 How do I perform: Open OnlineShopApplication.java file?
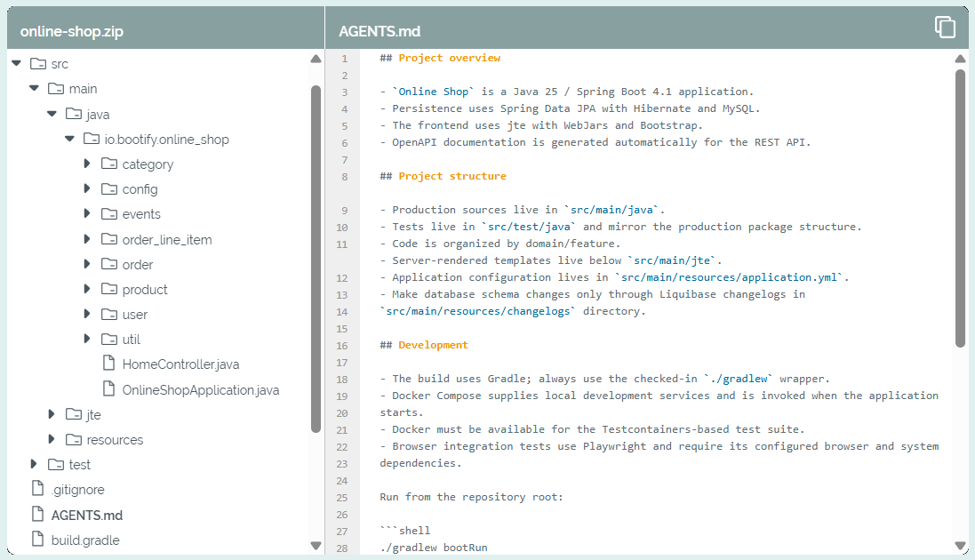[201, 390]
